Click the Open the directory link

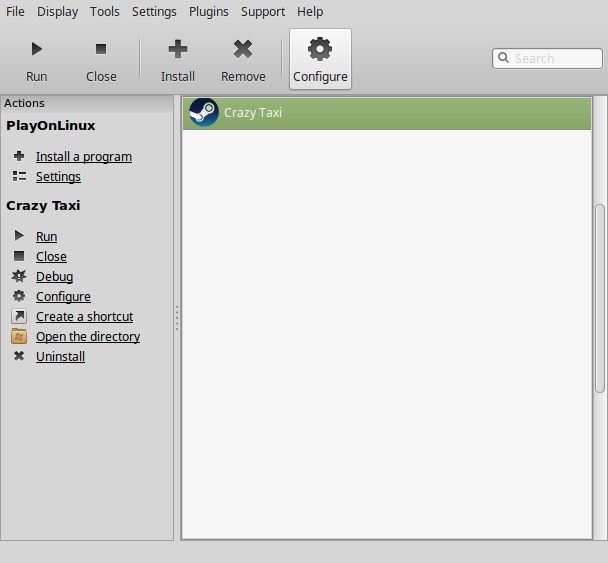(x=88, y=337)
